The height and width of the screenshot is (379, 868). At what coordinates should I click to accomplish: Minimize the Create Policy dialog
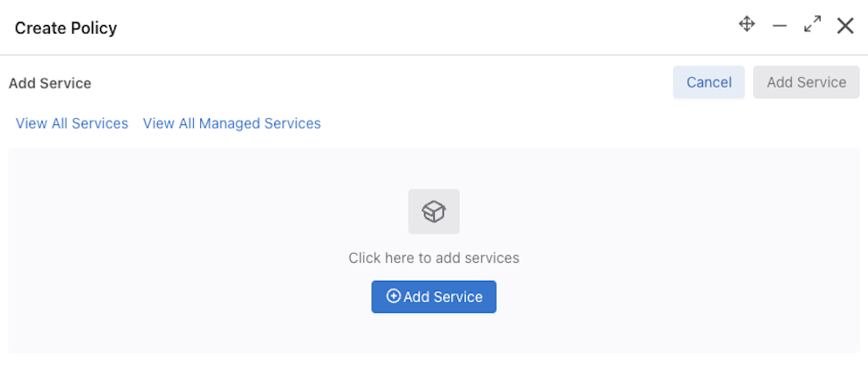point(780,26)
